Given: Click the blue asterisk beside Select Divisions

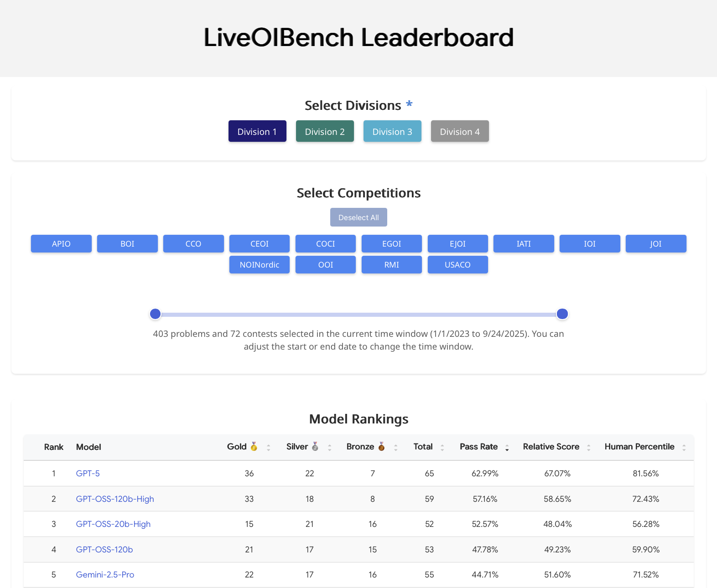Looking at the screenshot, I should pos(409,104).
